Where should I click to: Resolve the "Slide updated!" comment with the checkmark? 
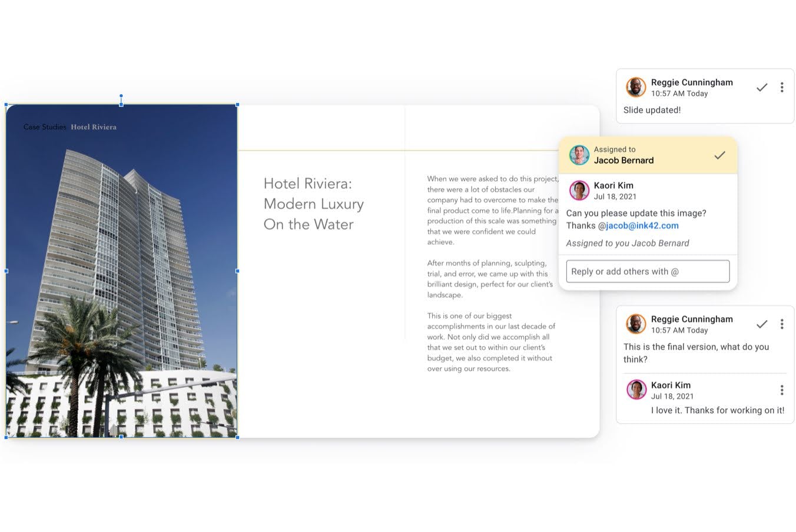762,87
